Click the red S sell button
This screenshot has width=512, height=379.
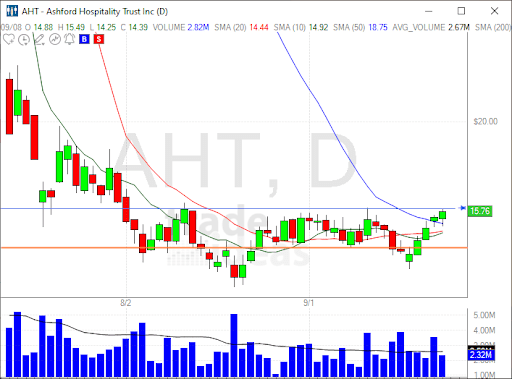[x=99, y=39]
